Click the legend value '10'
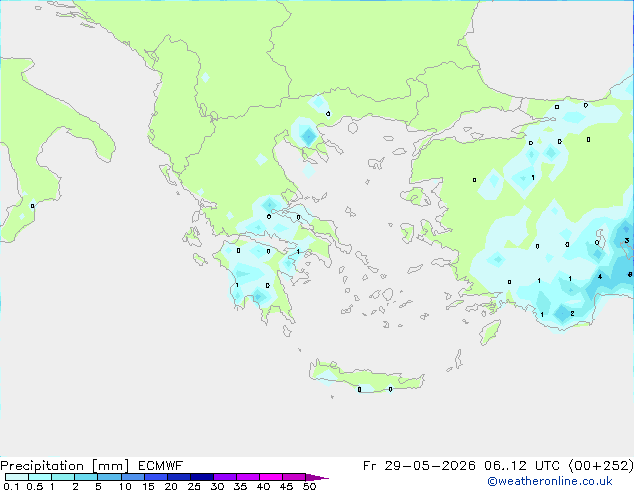 coord(125,486)
